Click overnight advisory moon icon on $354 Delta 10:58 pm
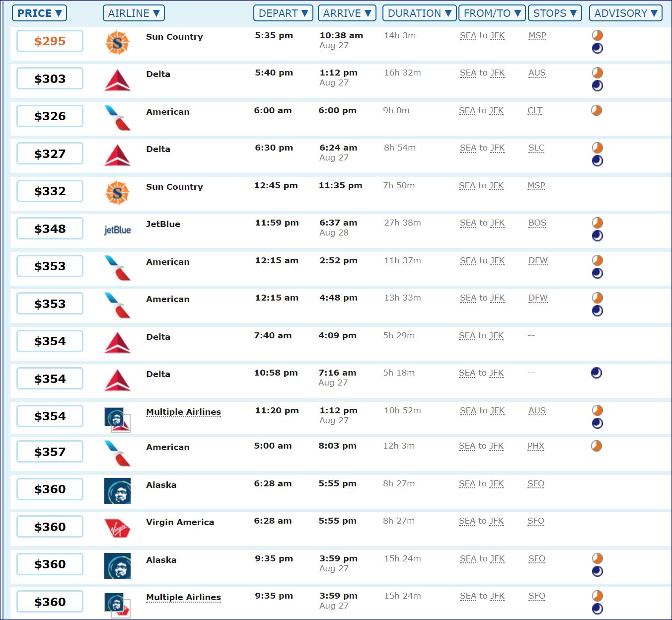This screenshot has height=620, width=672. pos(597,373)
